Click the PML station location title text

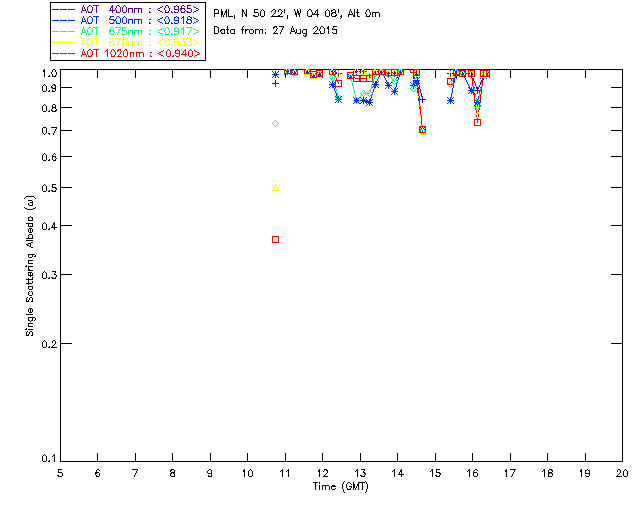297,14
